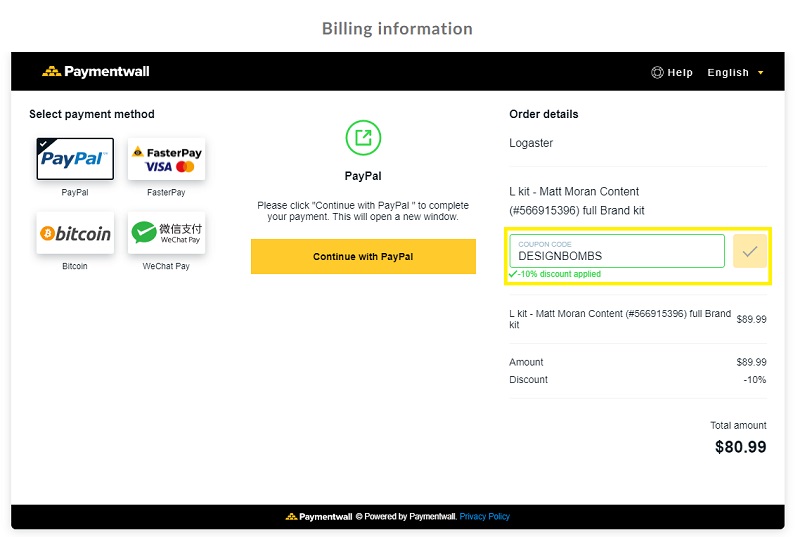Open the English language dropdown
Viewport: 800px width, 537px height.
[x=735, y=72]
